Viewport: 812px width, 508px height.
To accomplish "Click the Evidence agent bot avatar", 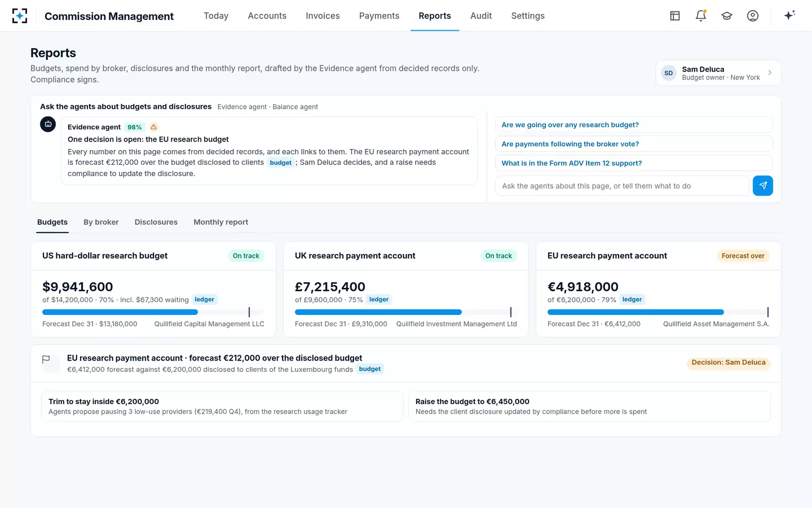I will click(48, 124).
